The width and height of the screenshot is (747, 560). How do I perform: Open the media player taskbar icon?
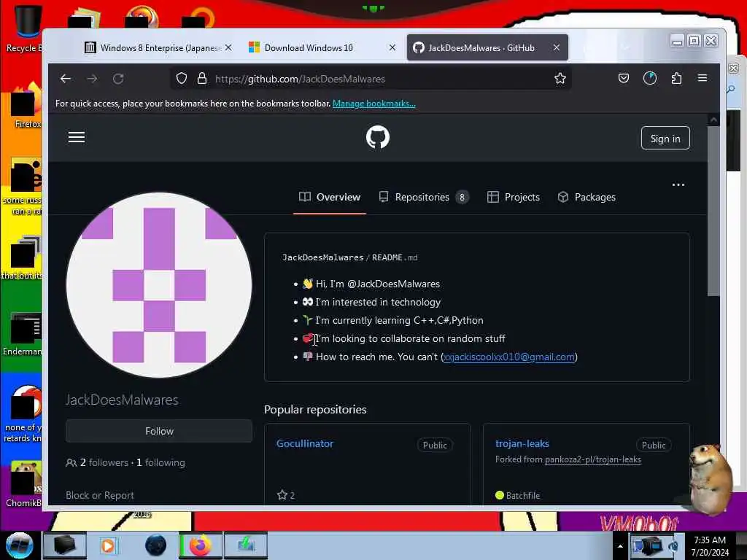pos(108,545)
